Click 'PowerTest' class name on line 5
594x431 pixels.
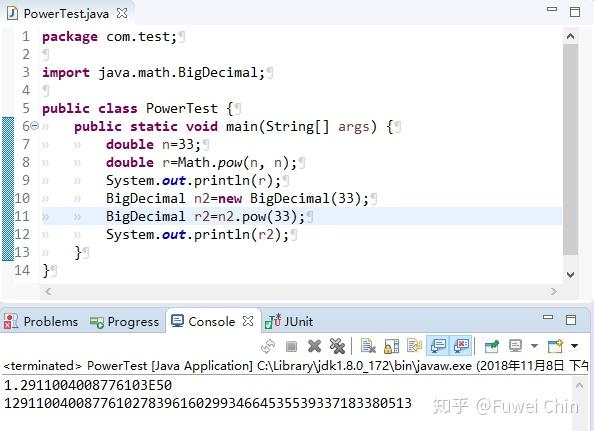pyautogui.click(x=182, y=109)
